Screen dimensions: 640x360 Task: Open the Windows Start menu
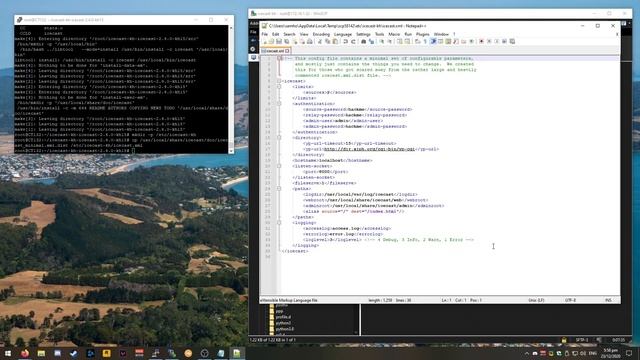pyautogui.click(x=8, y=353)
